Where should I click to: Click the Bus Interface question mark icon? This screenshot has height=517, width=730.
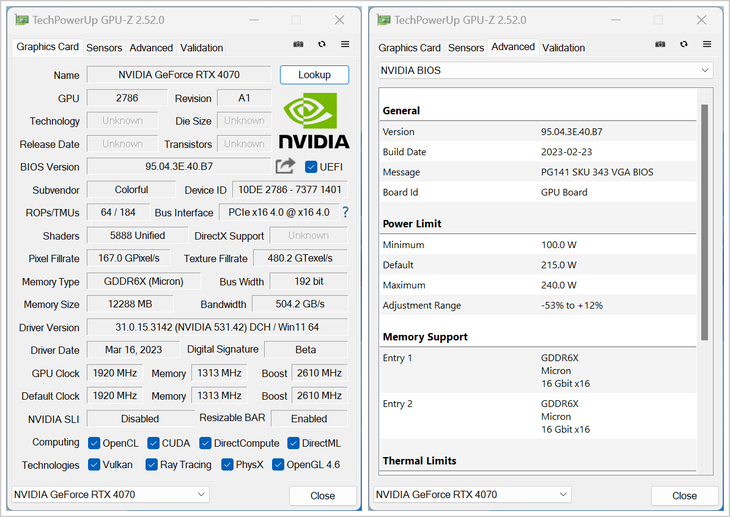[x=346, y=212]
